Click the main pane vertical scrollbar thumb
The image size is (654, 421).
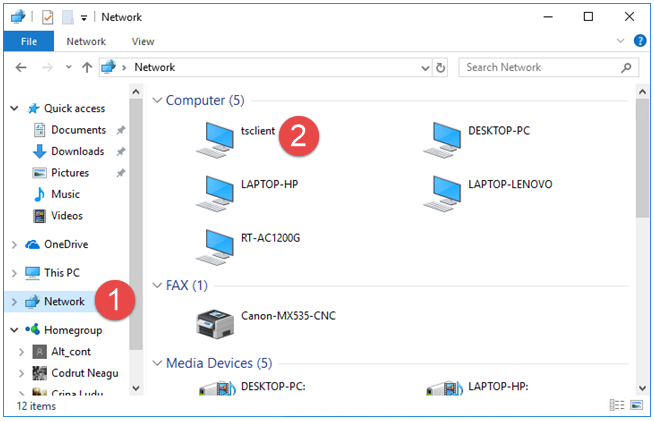coord(642,158)
